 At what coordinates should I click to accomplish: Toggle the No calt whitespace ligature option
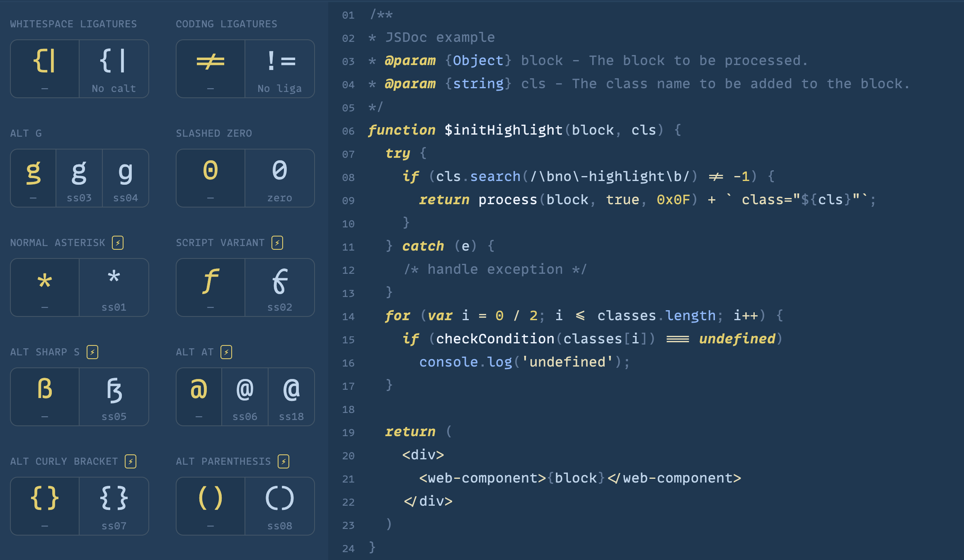(114, 69)
